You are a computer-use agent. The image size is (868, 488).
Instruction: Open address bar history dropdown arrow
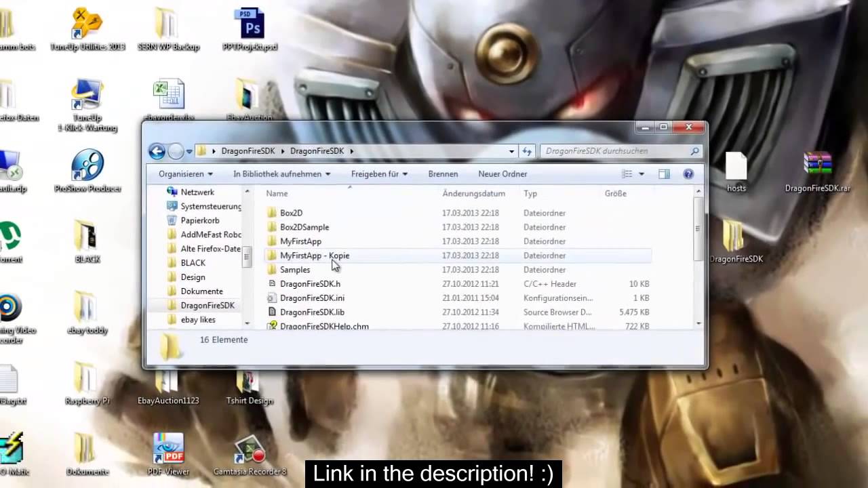pyautogui.click(x=511, y=151)
